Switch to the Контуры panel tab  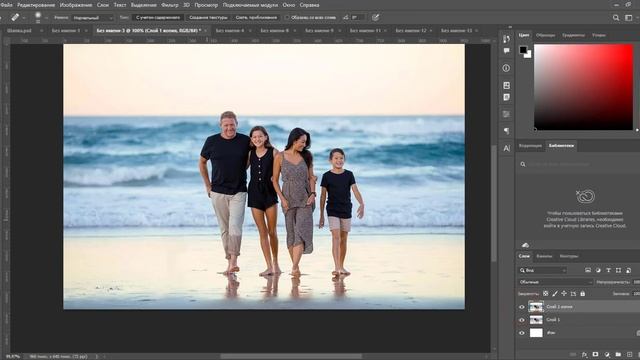(569, 256)
